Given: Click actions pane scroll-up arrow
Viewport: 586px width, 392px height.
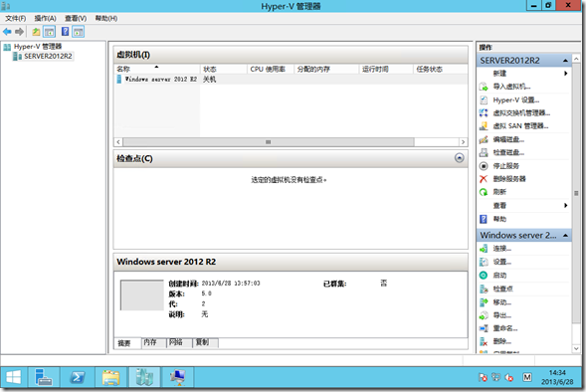Looking at the screenshot, I should (576, 59).
